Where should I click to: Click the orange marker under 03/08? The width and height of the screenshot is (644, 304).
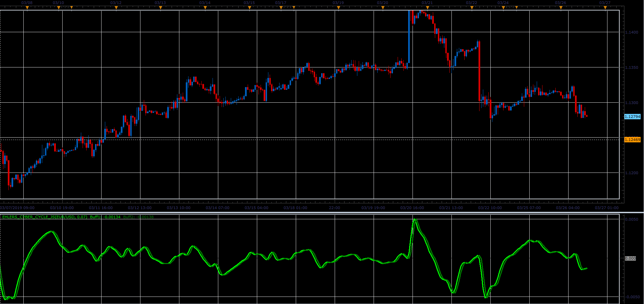(27, 7)
